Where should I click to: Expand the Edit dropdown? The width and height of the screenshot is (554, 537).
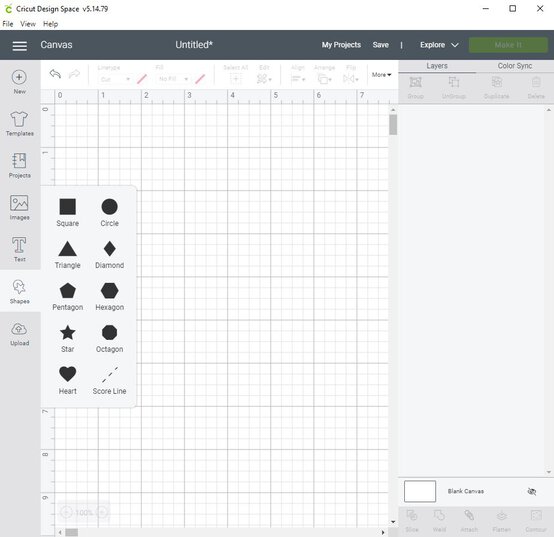(x=264, y=79)
